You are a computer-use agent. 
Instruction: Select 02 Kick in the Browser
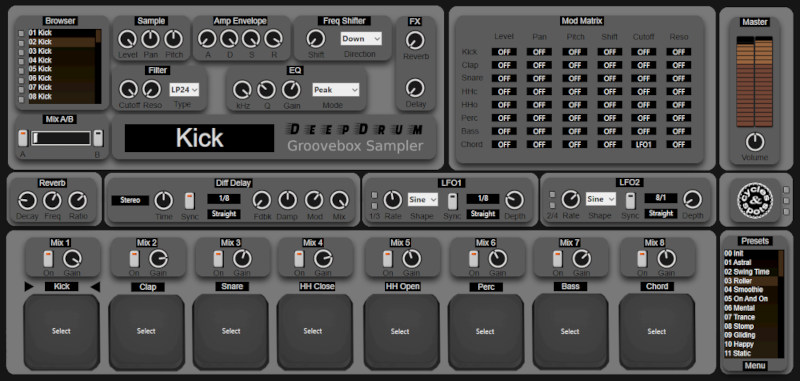[62, 42]
